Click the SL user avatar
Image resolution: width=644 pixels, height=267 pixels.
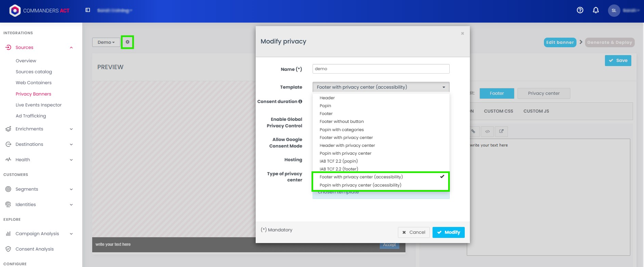[x=614, y=11]
